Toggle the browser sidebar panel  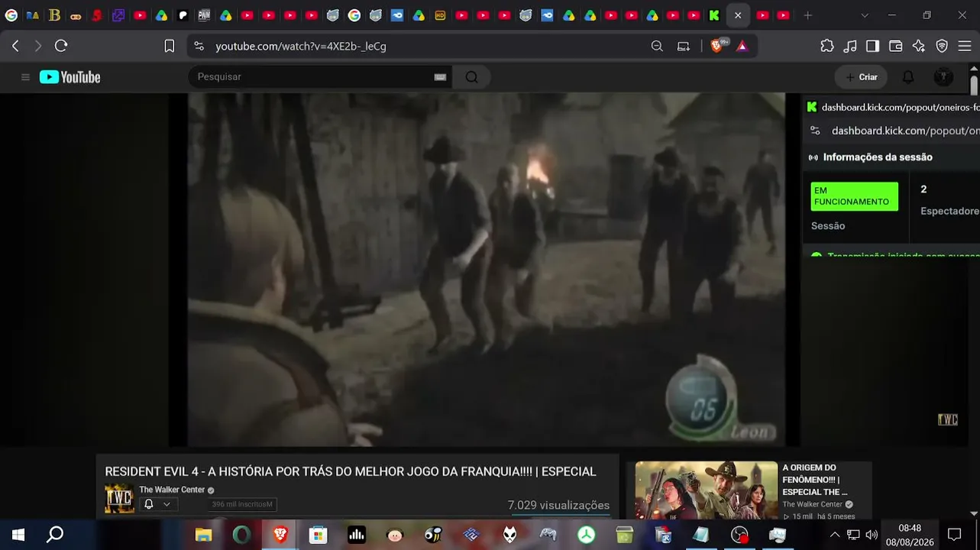pos(872,46)
